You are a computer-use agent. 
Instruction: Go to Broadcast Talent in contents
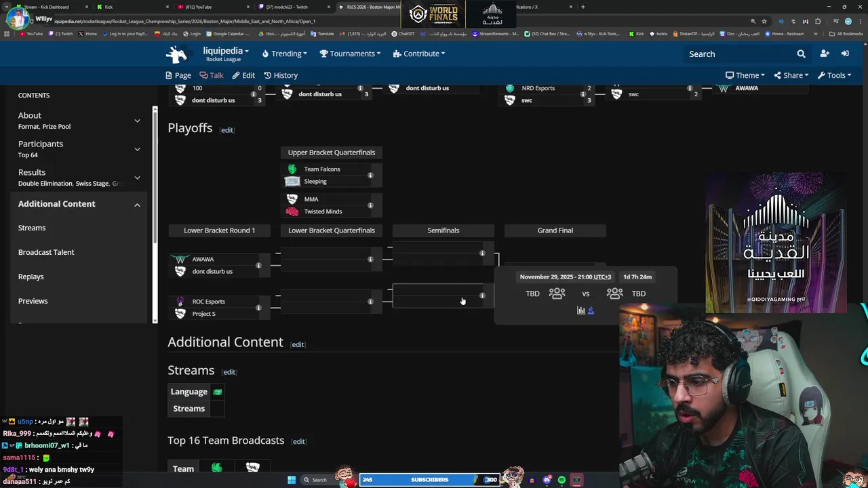pyautogui.click(x=46, y=252)
